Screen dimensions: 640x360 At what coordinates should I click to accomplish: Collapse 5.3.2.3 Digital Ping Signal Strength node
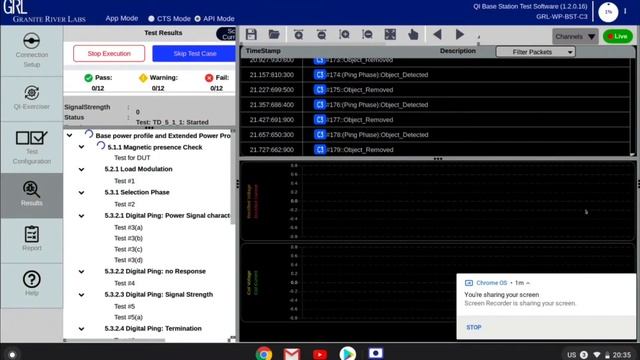click(x=82, y=295)
